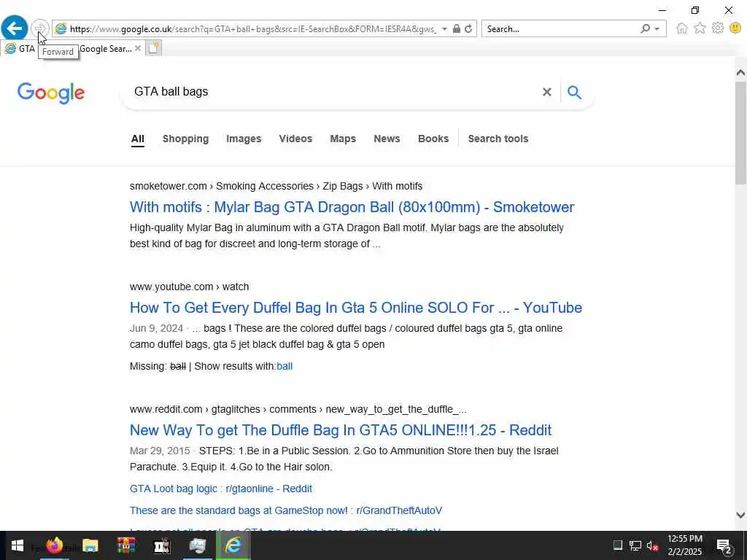The width and height of the screenshot is (747, 560).
Task: Click the URL address bar text
Action: (x=252, y=29)
